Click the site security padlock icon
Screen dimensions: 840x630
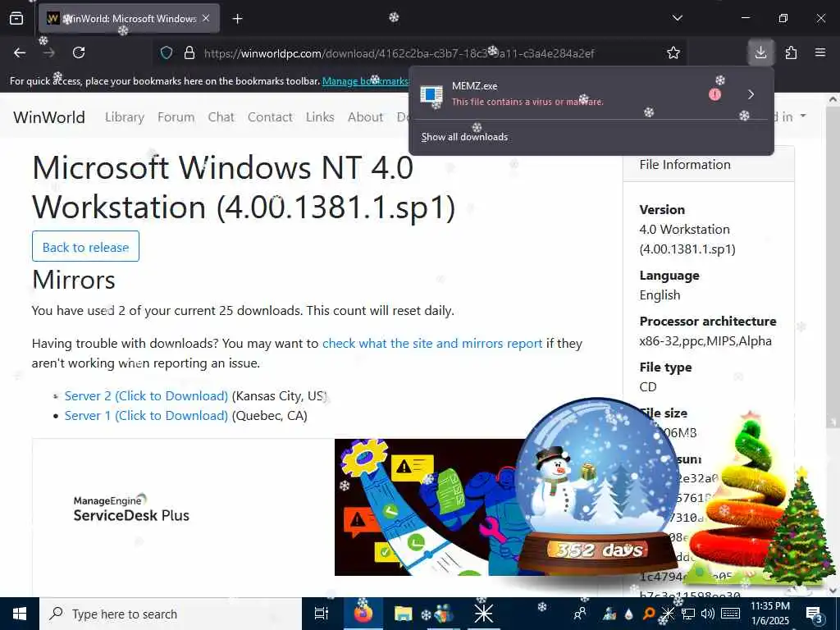[189, 52]
